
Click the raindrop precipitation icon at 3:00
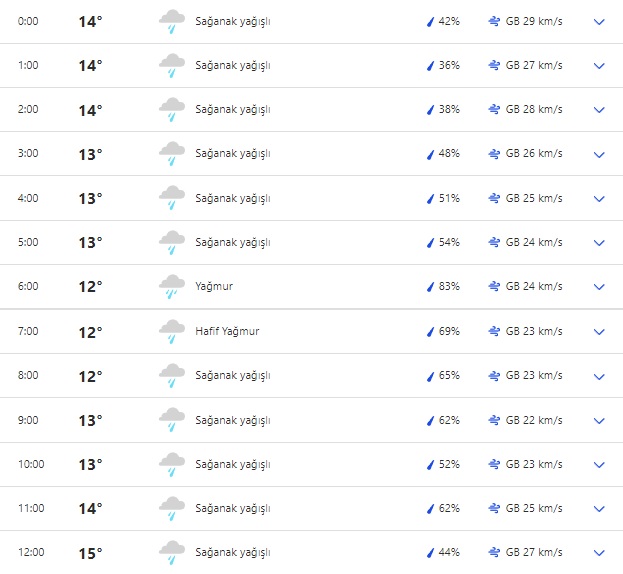coord(431,155)
